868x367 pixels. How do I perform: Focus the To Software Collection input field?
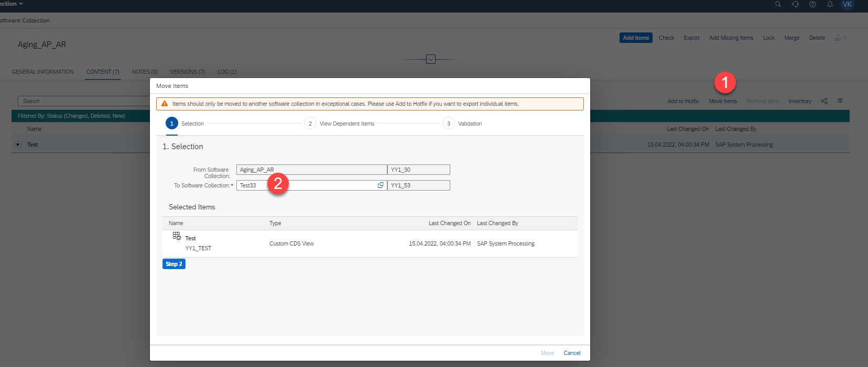(311, 185)
